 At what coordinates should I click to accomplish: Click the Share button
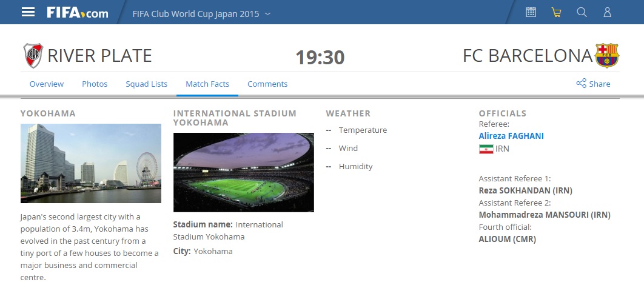pyautogui.click(x=593, y=84)
